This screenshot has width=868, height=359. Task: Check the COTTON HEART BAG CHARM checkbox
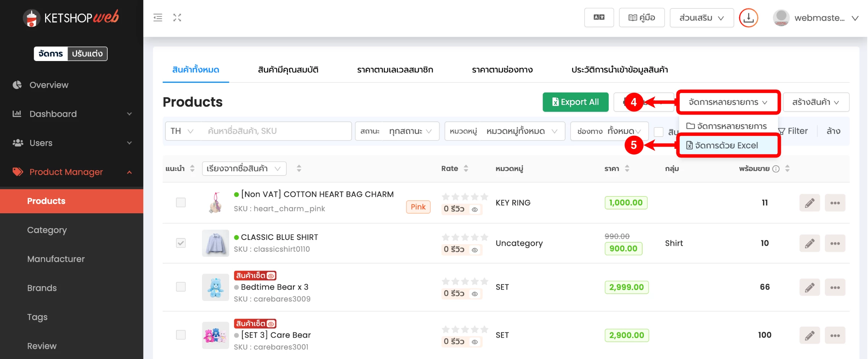tap(181, 202)
